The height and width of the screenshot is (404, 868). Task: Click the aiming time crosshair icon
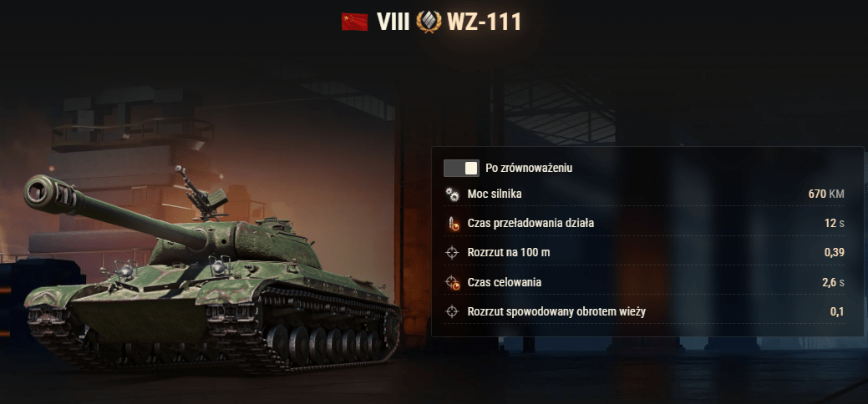pos(452,282)
